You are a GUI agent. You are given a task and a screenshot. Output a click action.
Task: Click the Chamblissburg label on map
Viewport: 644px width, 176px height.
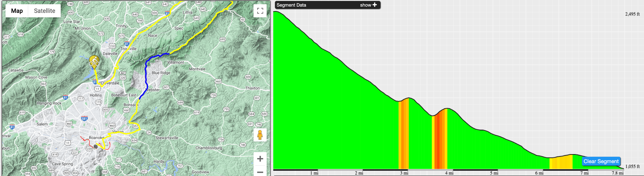tap(209, 148)
